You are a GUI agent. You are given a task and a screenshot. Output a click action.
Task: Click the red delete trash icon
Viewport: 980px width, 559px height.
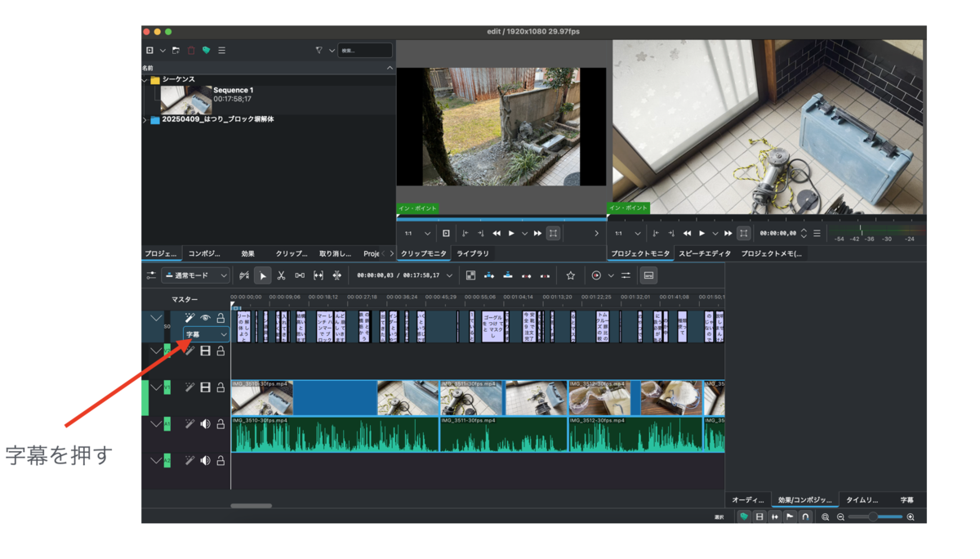pos(191,51)
